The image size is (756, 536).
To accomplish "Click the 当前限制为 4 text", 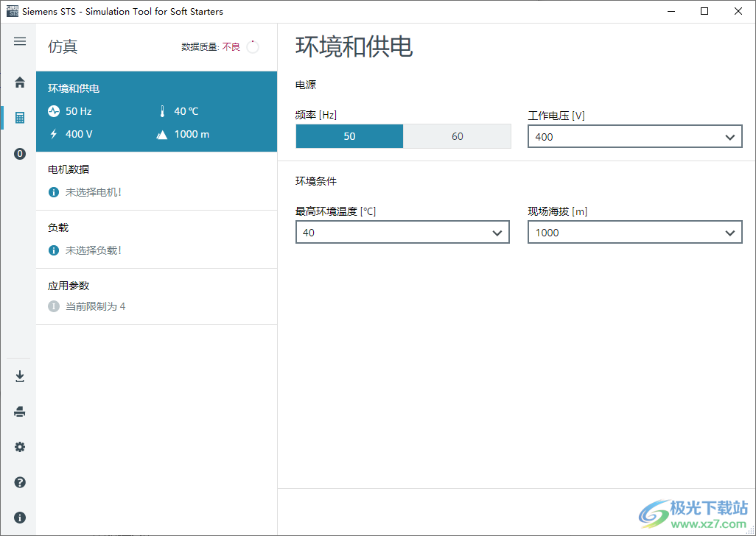I will [x=96, y=306].
